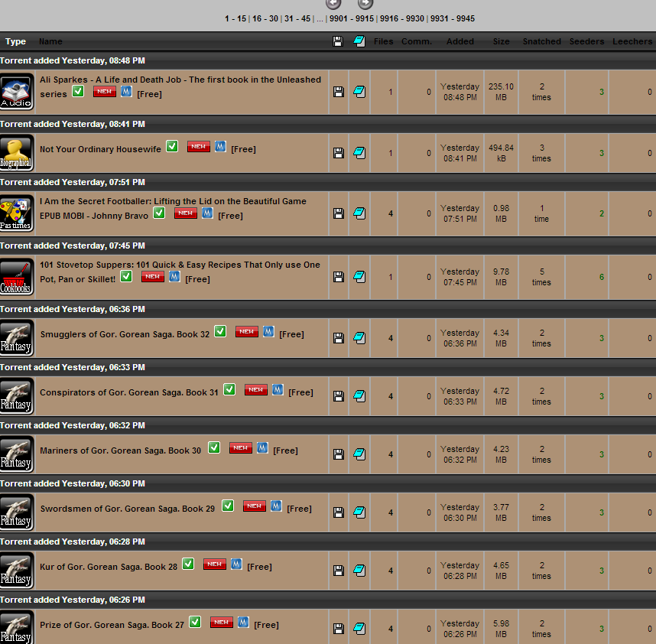Click the red NEW badge on Smugglers of Gor
Image resolution: width=656 pixels, height=644 pixels.
point(247,331)
